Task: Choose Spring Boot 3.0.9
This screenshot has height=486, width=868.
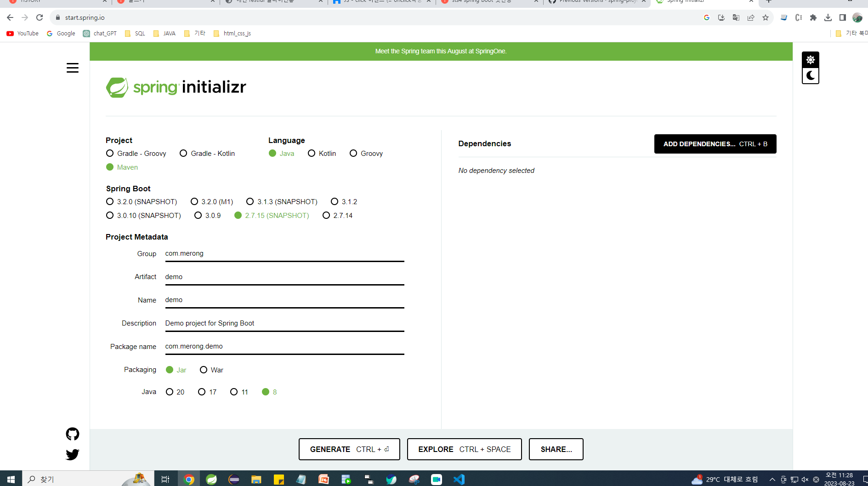Action: [x=207, y=215]
